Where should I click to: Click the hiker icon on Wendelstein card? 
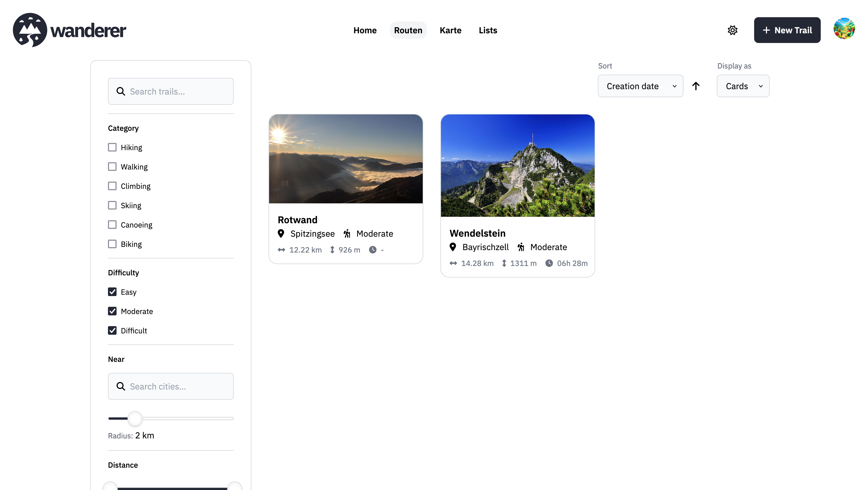(x=521, y=247)
